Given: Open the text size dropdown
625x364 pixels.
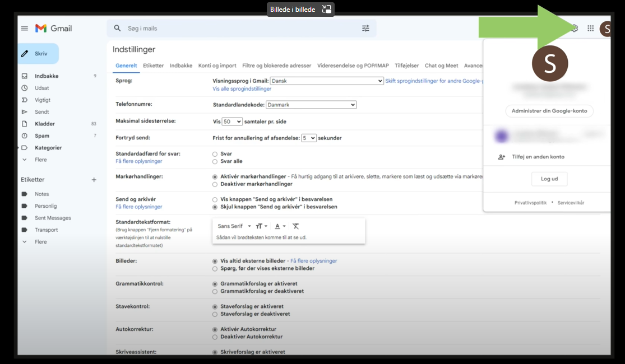Looking at the screenshot, I should (x=261, y=226).
